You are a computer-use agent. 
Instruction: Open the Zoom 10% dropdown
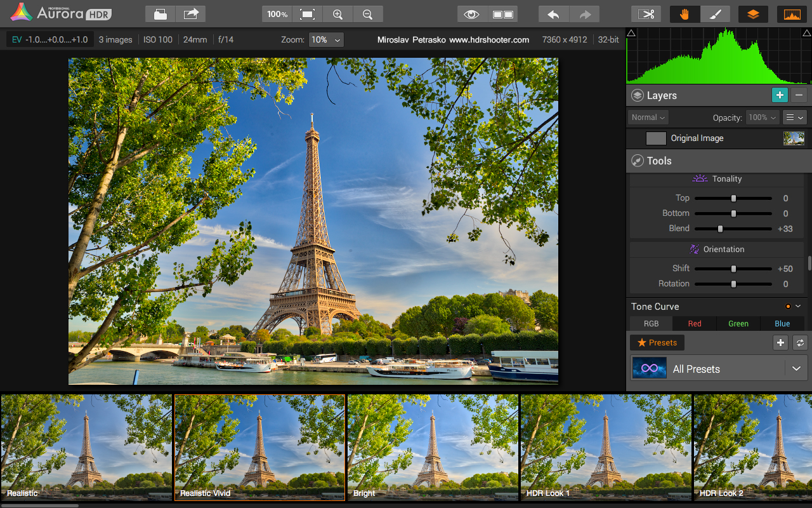(x=326, y=39)
